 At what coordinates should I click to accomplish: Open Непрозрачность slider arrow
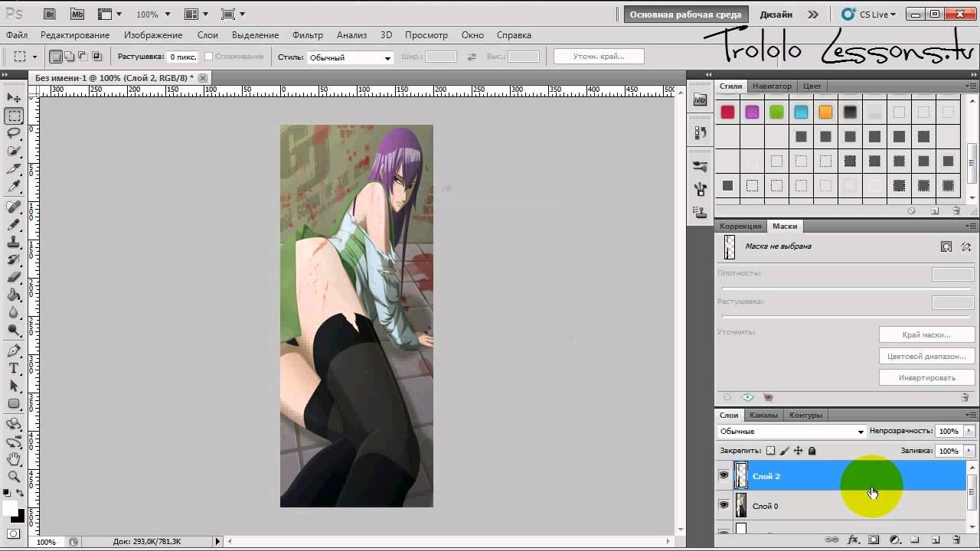pyautogui.click(x=969, y=431)
